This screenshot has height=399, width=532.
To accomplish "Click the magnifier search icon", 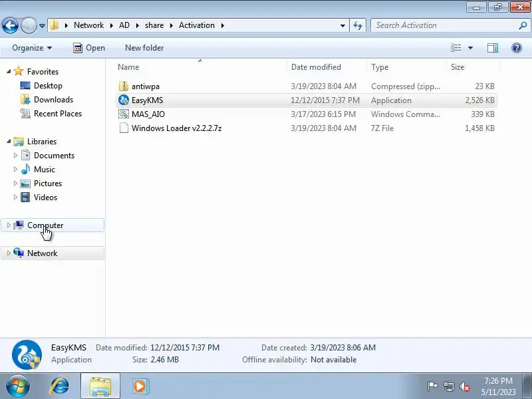I will (x=523, y=25).
